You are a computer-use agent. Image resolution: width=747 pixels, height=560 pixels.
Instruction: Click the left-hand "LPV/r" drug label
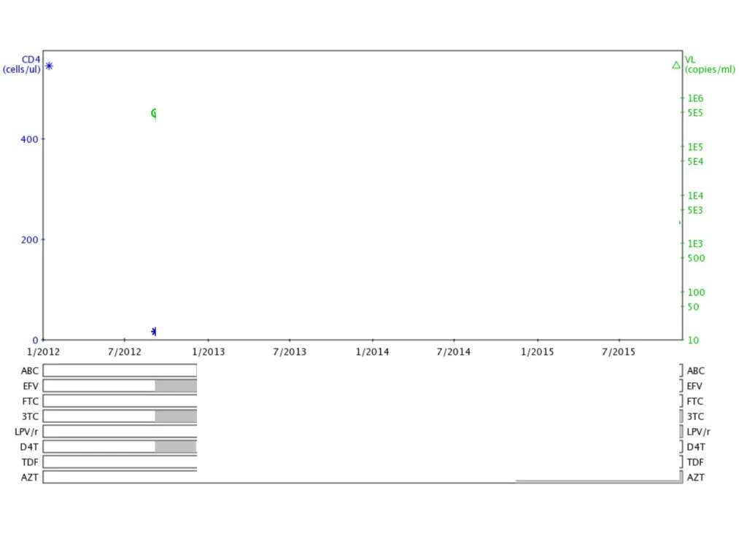(27, 432)
